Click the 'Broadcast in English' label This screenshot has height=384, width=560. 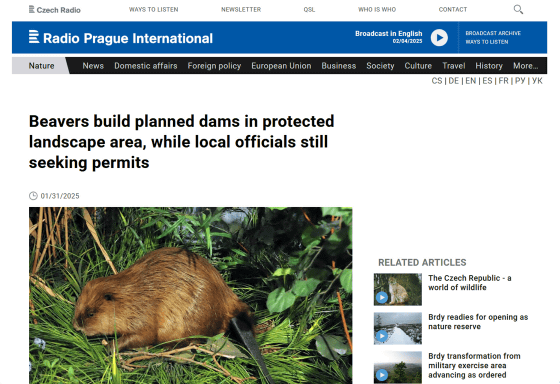point(389,34)
